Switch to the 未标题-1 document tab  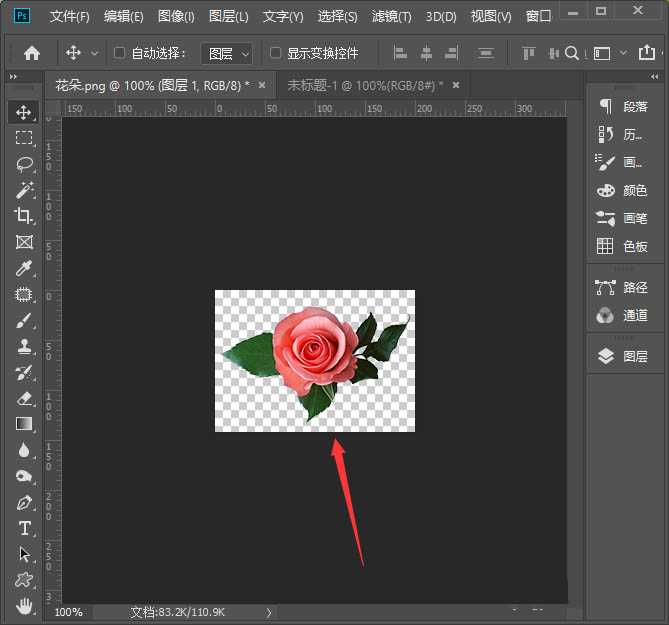pyautogui.click(x=363, y=86)
